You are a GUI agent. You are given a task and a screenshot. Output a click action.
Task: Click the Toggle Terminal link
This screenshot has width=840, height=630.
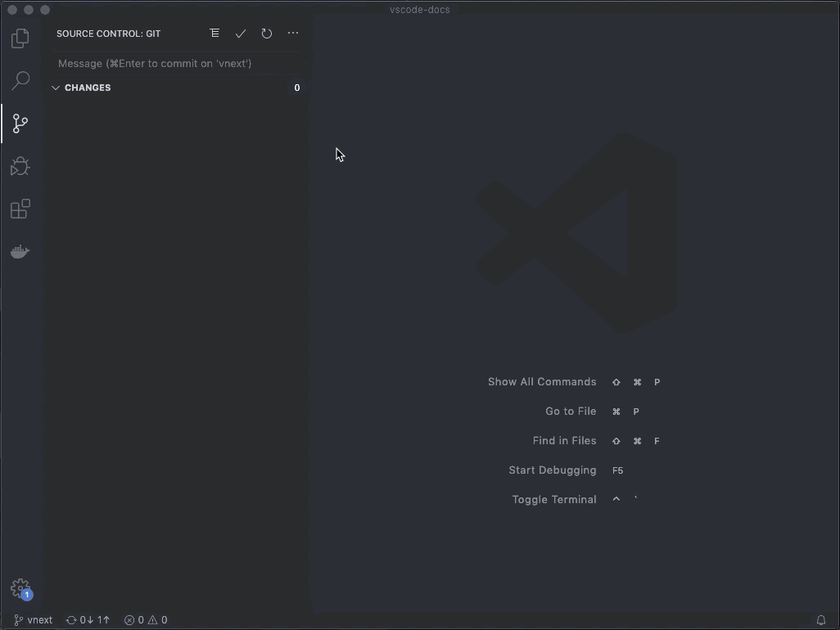coord(554,499)
